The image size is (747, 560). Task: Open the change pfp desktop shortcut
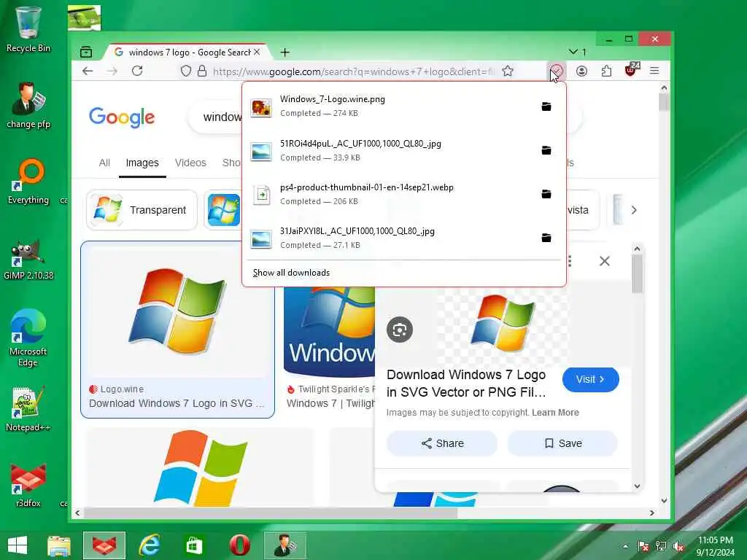(x=28, y=105)
